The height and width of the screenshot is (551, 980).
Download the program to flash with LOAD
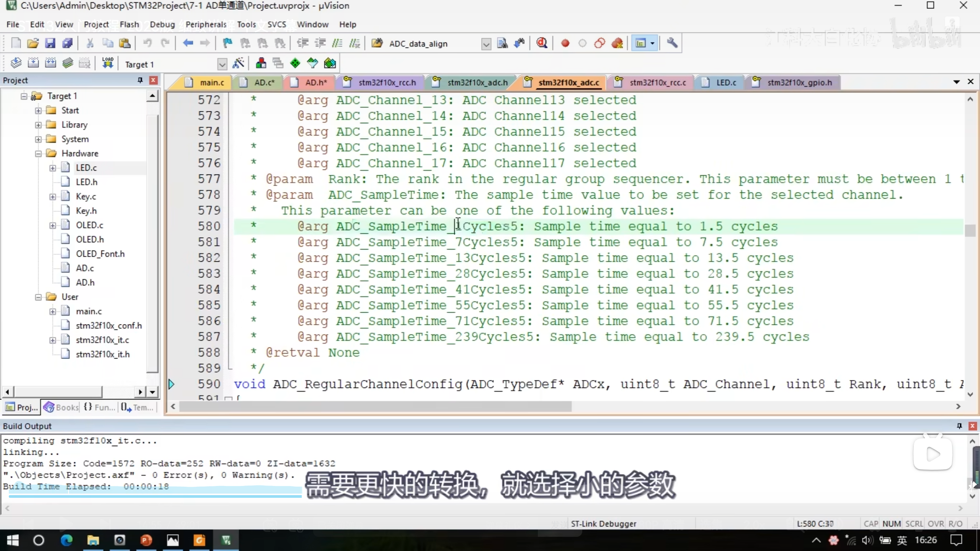click(108, 63)
